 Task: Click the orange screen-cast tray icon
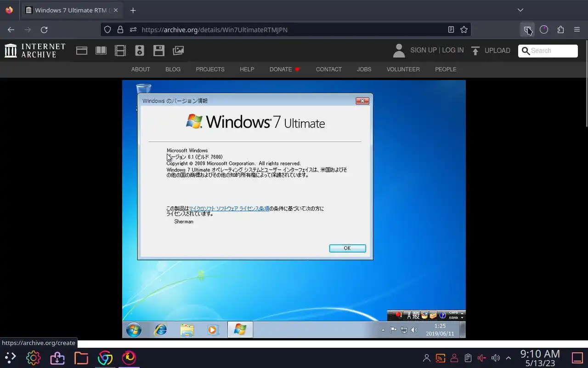click(440, 358)
